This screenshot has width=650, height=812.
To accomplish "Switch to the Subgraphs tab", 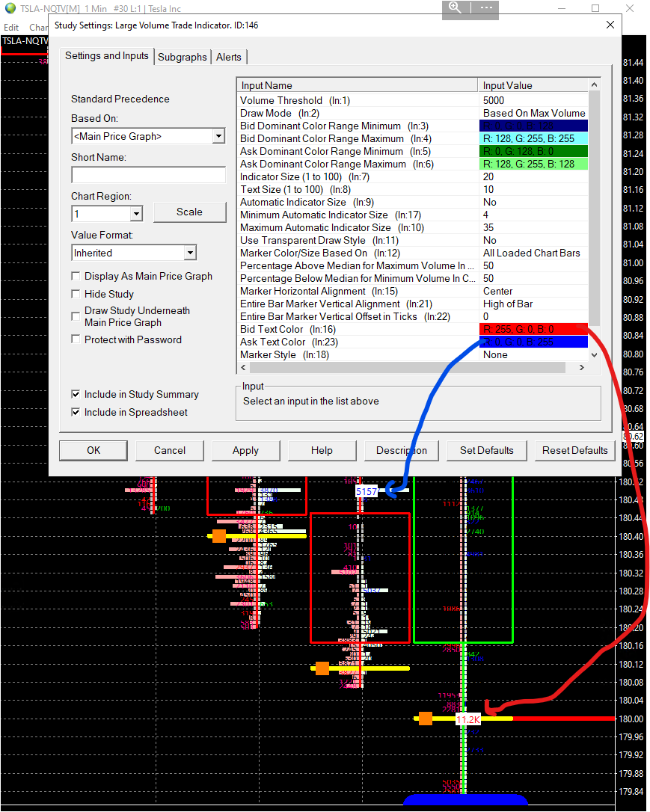I will (x=182, y=57).
